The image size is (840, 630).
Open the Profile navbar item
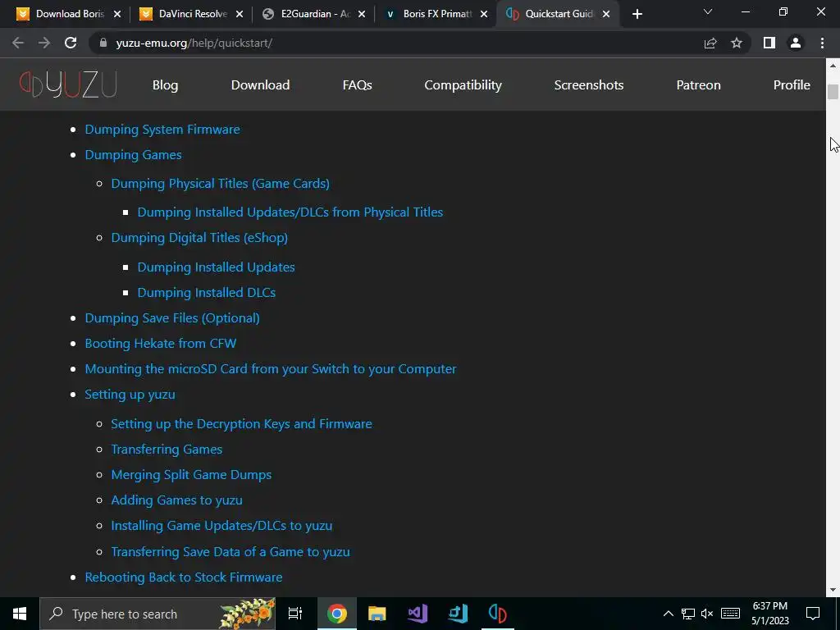tap(792, 84)
